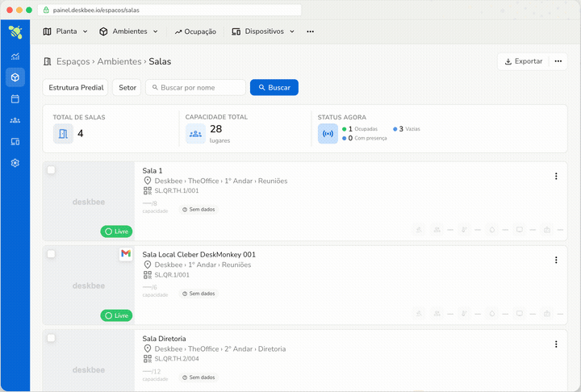Screen dimensions: 581x392
Task: Click the Sala 1 deskbee thumbnail image
Action: point(89,202)
